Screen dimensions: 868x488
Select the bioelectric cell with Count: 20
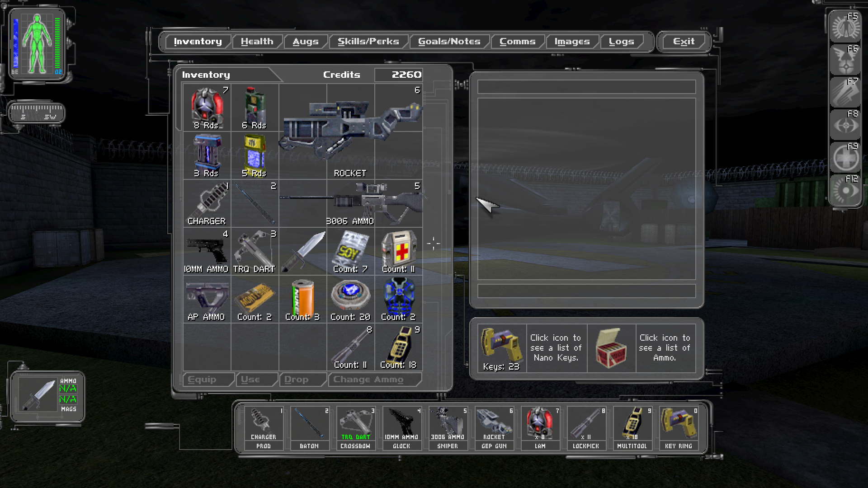coord(350,299)
